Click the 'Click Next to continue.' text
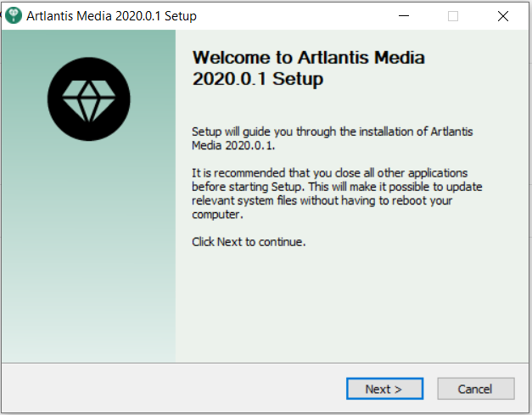 coord(249,242)
